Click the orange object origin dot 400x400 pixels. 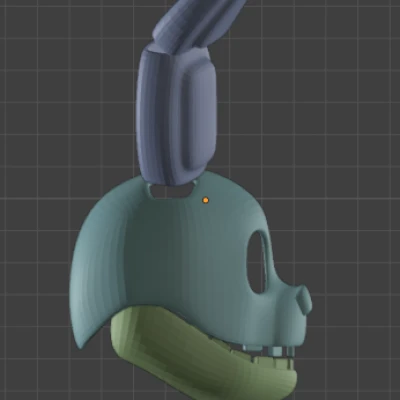(x=206, y=200)
